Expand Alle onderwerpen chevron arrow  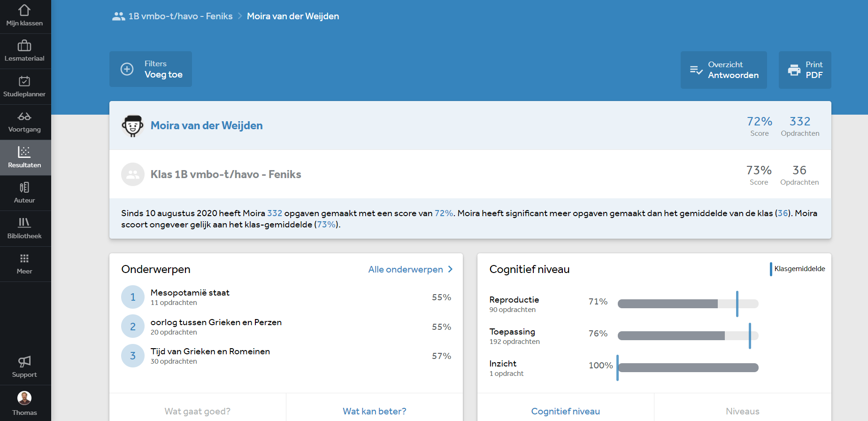tap(450, 269)
